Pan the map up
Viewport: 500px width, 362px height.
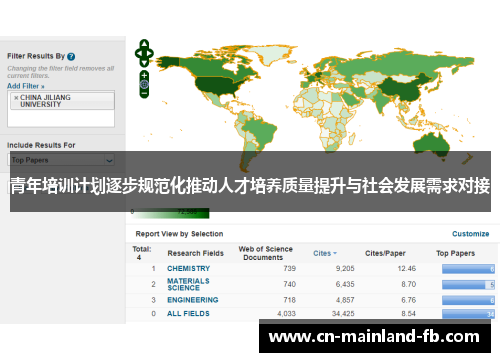[x=144, y=44]
